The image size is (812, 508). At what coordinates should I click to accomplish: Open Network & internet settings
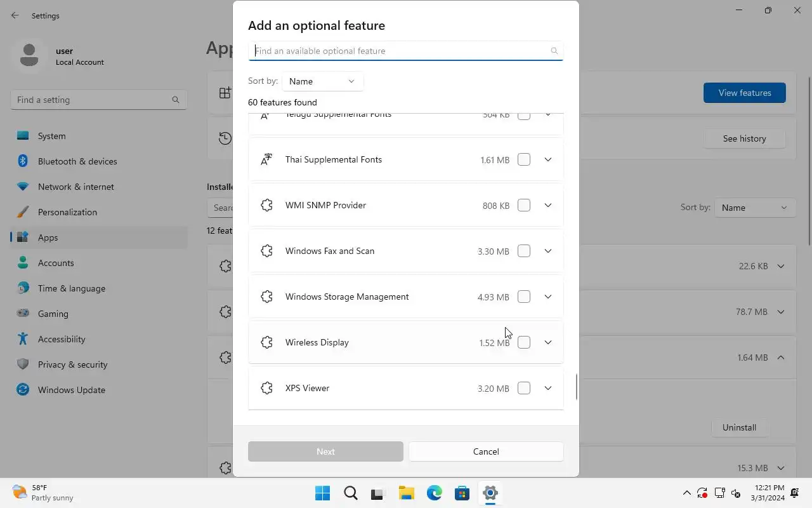coord(99,187)
